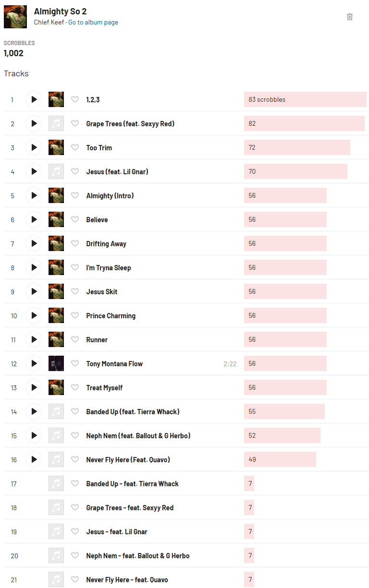Screen dimensions: 369x588
Task: Play Never Fly Here (Feat. Quavo)
Action: [x=34, y=459]
